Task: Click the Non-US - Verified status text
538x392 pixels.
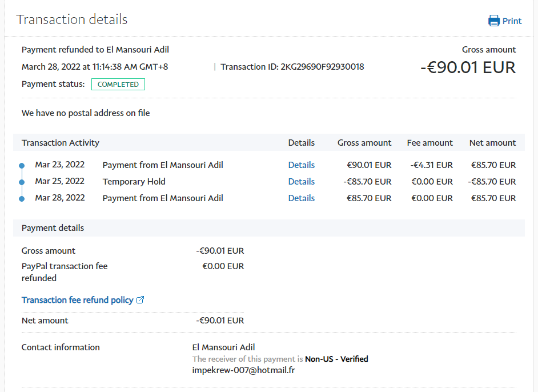Action: pos(336,359)
